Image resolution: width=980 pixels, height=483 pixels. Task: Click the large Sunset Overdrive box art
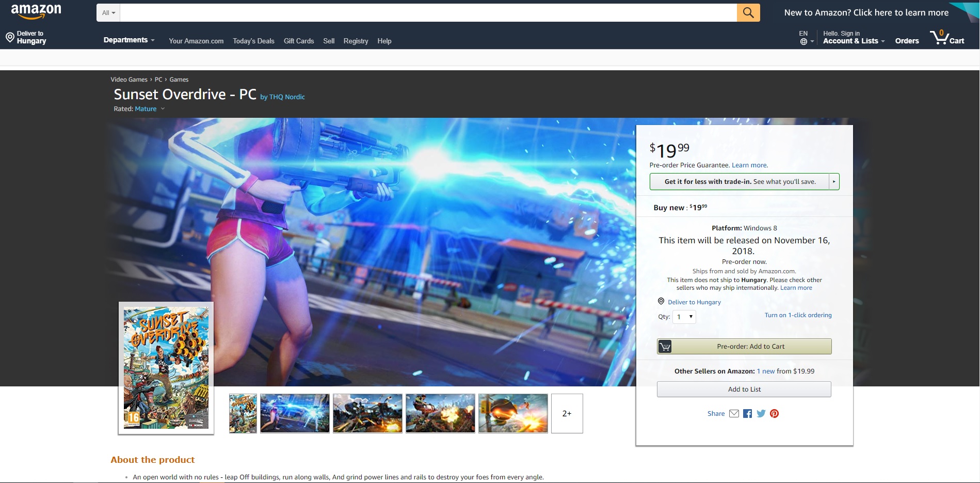pyautogui.click(x=166, y=368)
